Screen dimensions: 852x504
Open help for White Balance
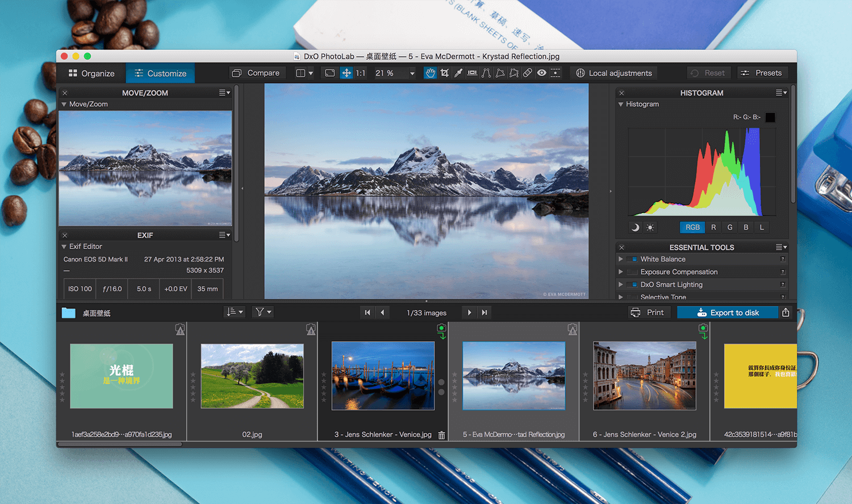(783, 259)
